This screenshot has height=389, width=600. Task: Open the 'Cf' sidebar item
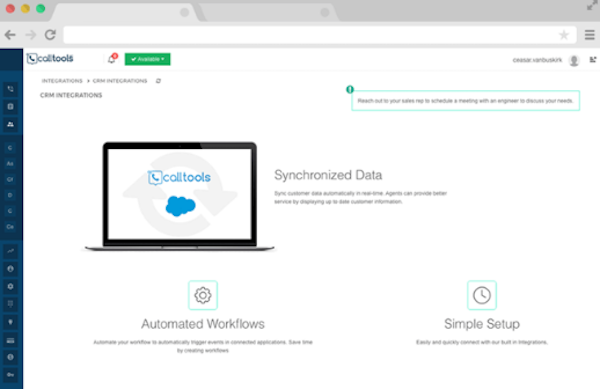coord(10,179)
